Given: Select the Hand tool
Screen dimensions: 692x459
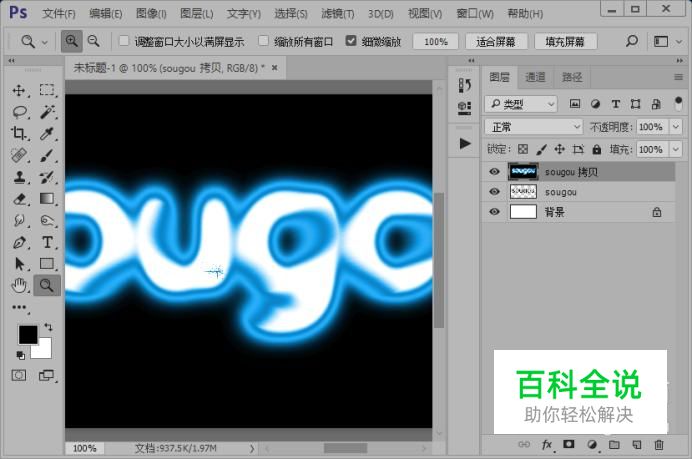Looking at the screenshot, I should (x=19, y=285).
